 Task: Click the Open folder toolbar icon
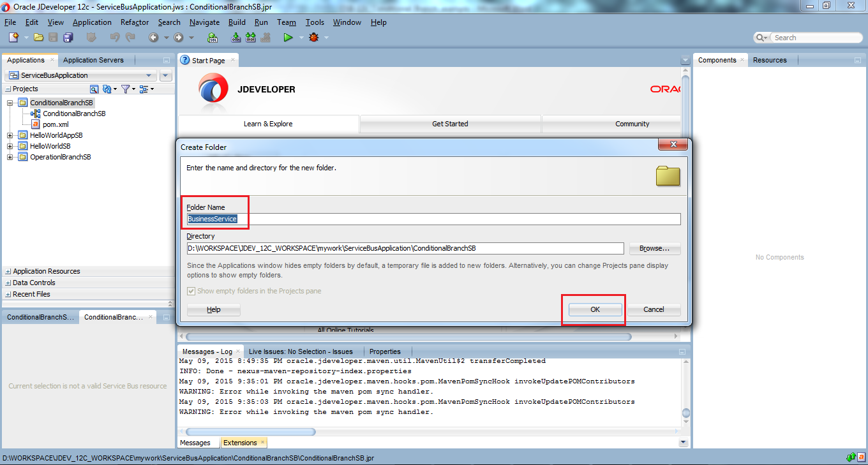39,38
